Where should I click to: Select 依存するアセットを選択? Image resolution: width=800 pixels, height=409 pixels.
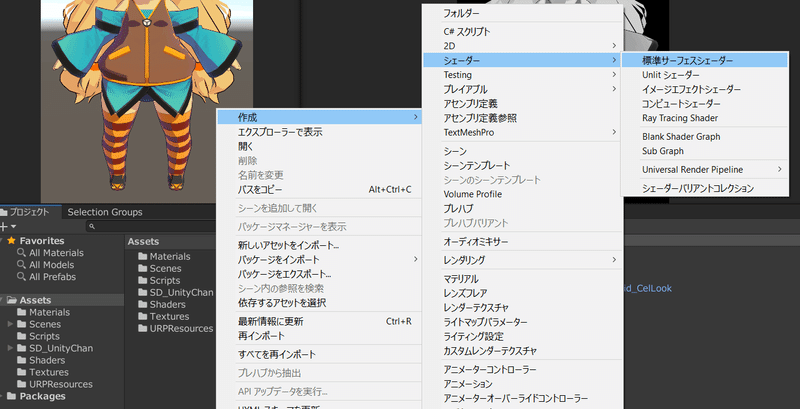click(319, 303)
